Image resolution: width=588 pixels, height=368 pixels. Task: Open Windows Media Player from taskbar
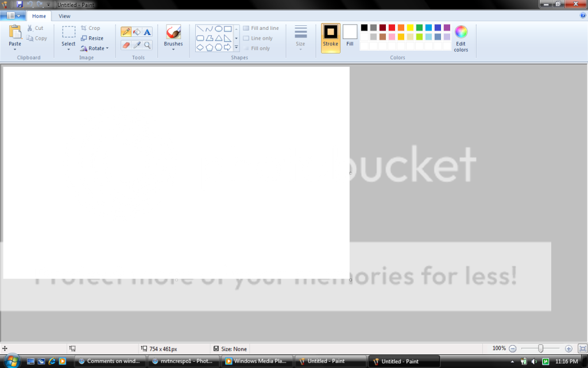point(256,361)
